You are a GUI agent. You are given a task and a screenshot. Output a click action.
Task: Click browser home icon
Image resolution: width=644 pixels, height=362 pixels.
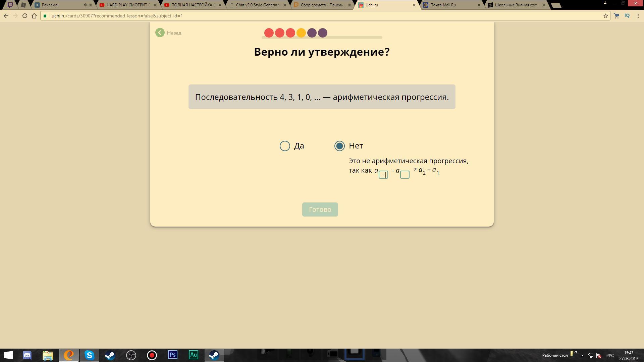34,16
